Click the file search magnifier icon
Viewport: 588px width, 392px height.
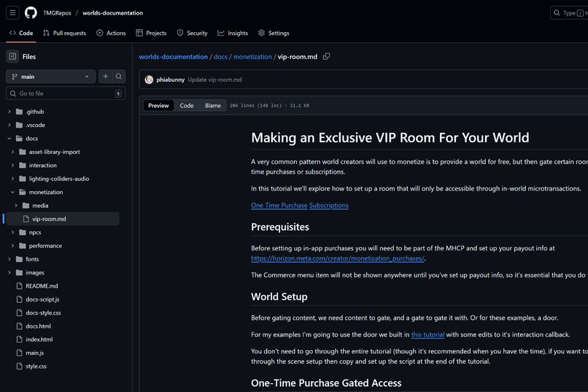(x=118, y=77)
